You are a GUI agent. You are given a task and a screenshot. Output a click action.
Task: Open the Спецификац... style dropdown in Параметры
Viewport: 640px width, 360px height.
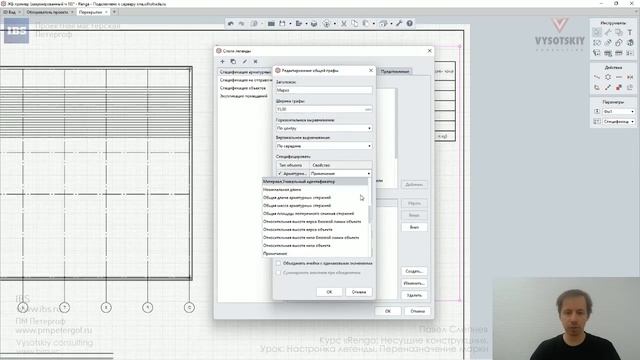tap(618, 122)
